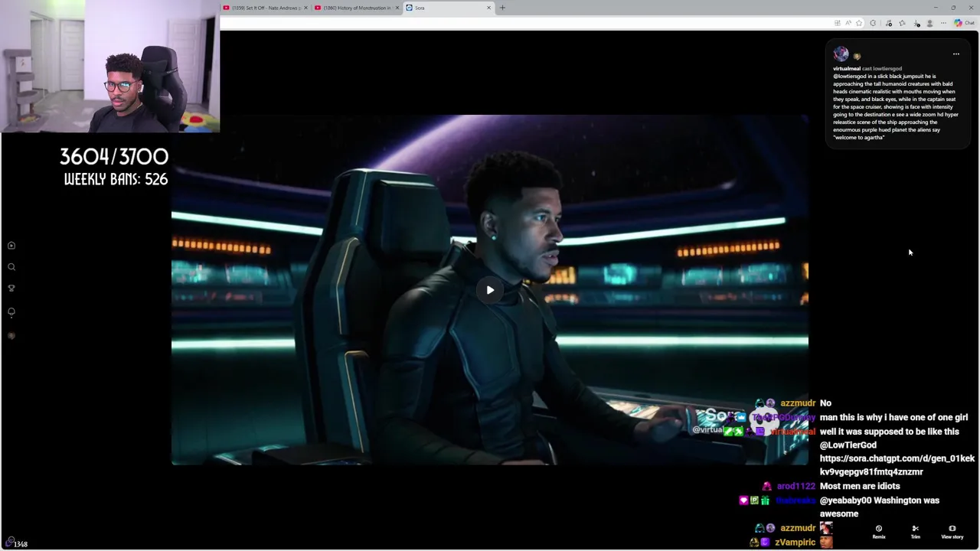Screen dimensions: 980x551
Task: Click the WEEKLY BANS: 526 text
Action: pyautogui.click(x=116, y=179)
